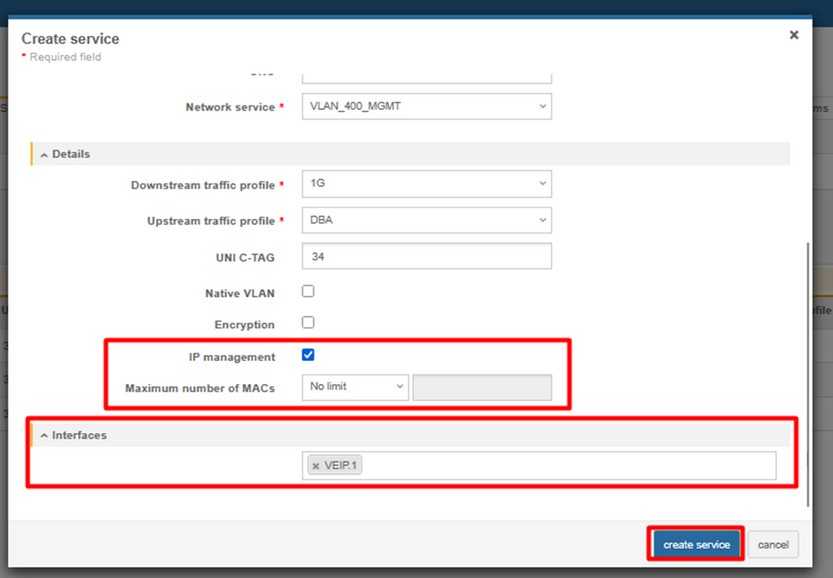Click the dialog's vertical scrollbar

(x=808, y=370)
